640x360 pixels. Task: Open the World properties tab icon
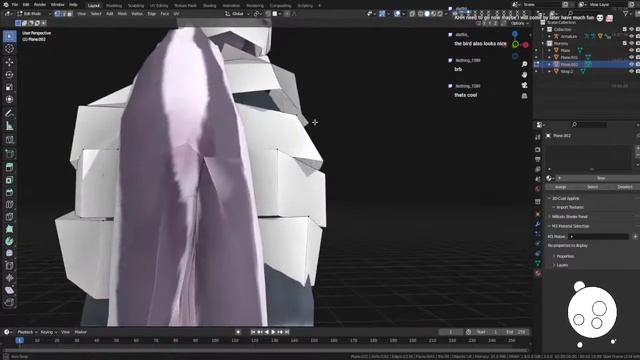tap(538, 189)
